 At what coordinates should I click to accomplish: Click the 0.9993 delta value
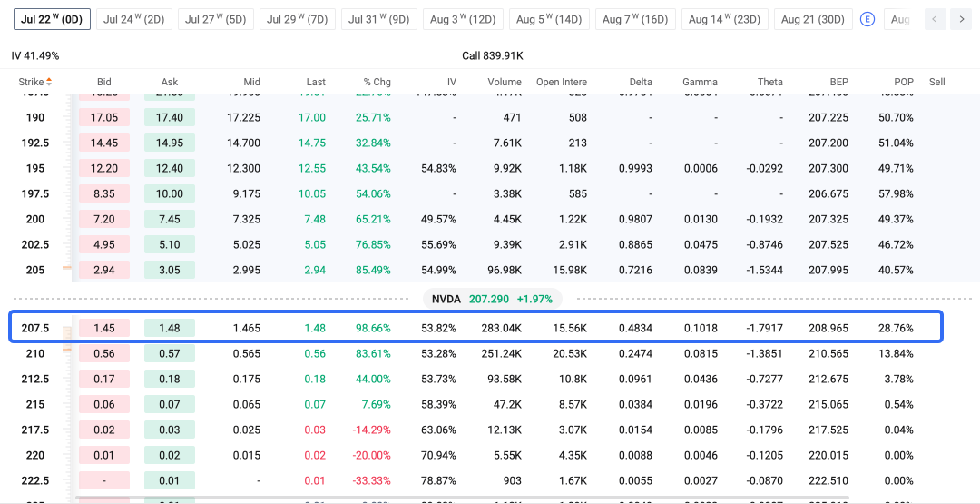(635, 168)
